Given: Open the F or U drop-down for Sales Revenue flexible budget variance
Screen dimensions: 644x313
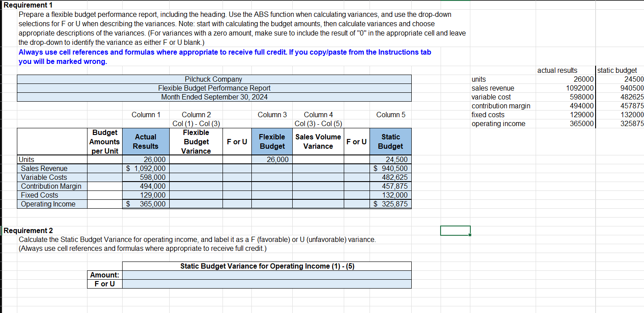Looking at the screenshot, I should tap(237, 168).
